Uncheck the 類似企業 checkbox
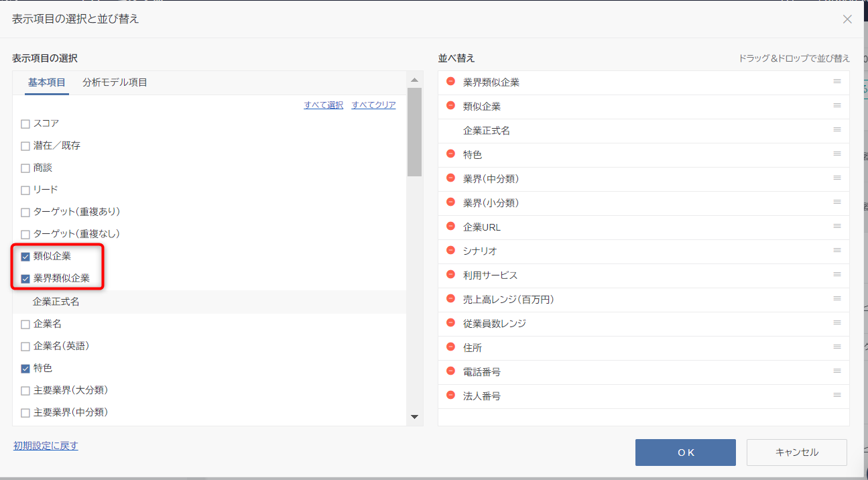Screen dimensions: 868x480 click(25, 257)
